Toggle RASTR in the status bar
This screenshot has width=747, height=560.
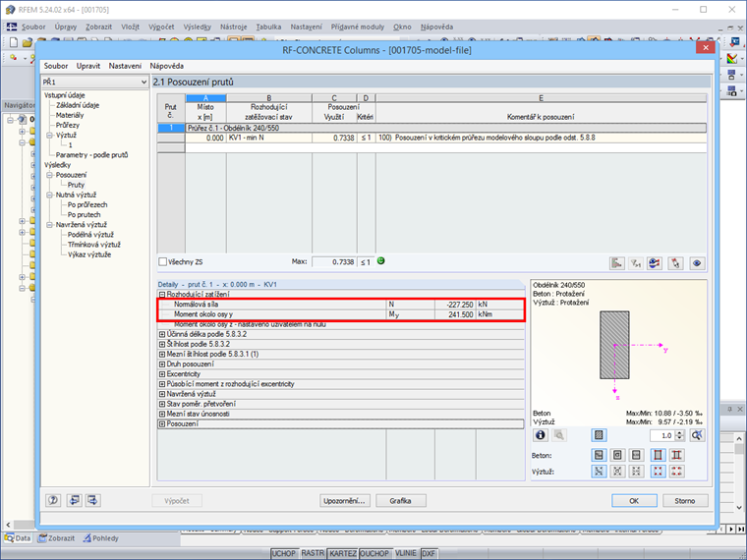click(313, 553)
